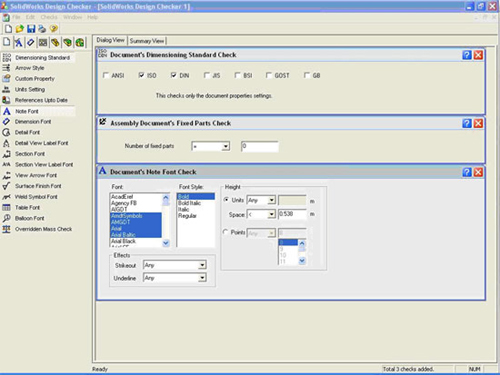Open help for Note Font Check panel

point(467,172)
